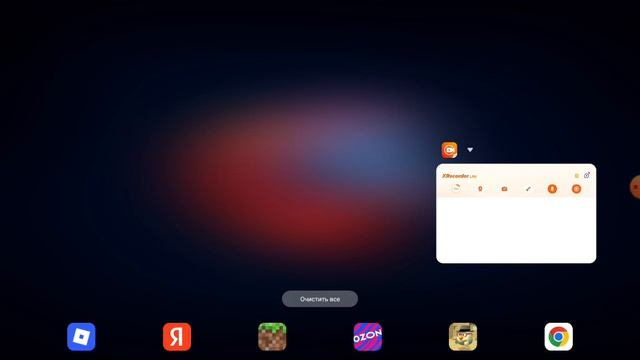
Task: Open the Roblox app from the dock
Action: [81, 337]
